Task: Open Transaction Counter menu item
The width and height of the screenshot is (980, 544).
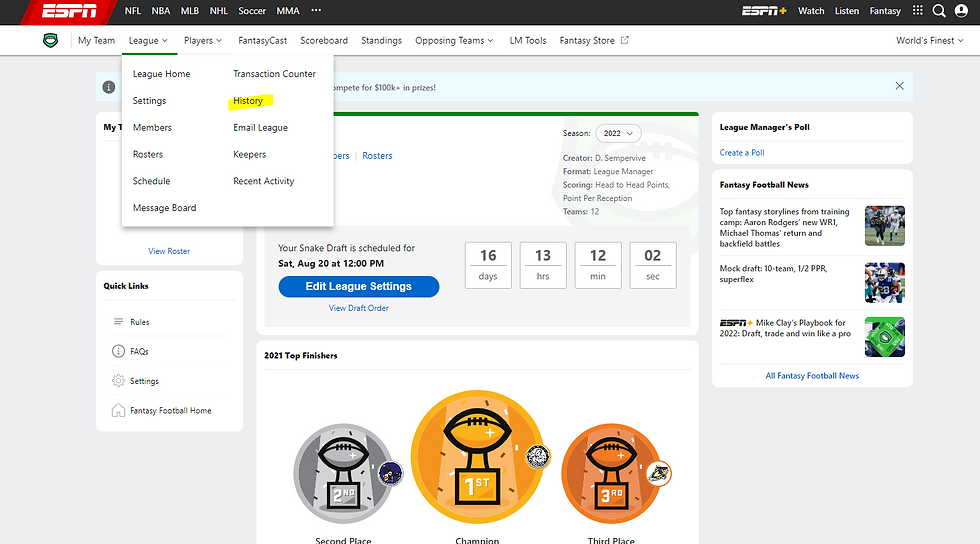Action: 274,74
